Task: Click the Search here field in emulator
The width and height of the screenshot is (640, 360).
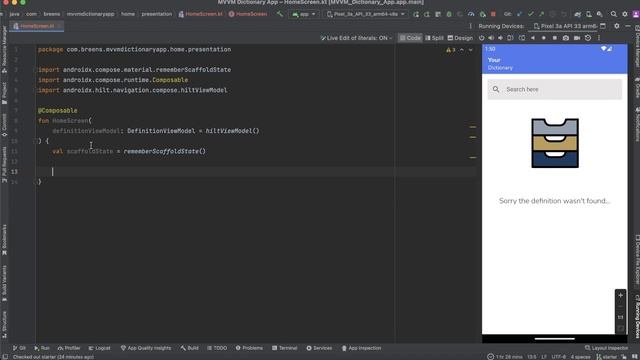Action: (554, 89)
